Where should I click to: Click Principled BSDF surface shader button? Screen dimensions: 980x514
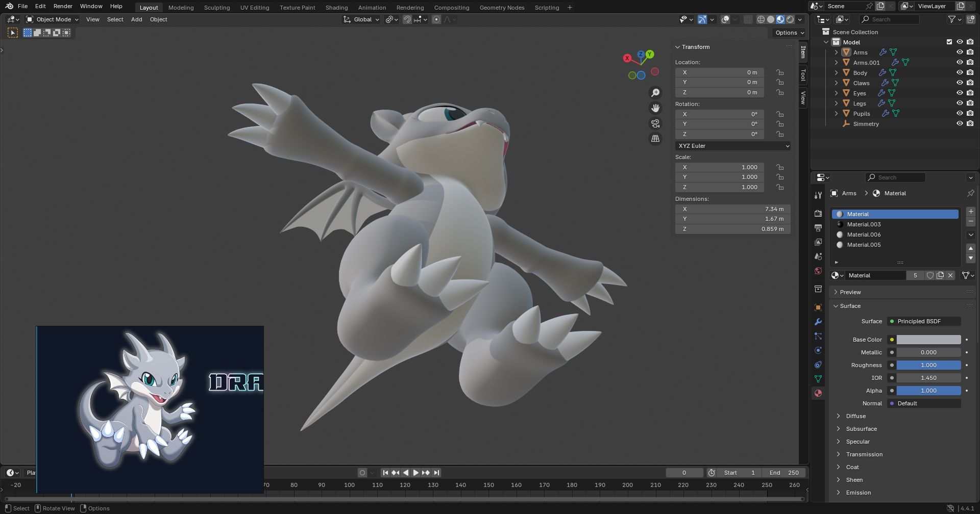924,321
